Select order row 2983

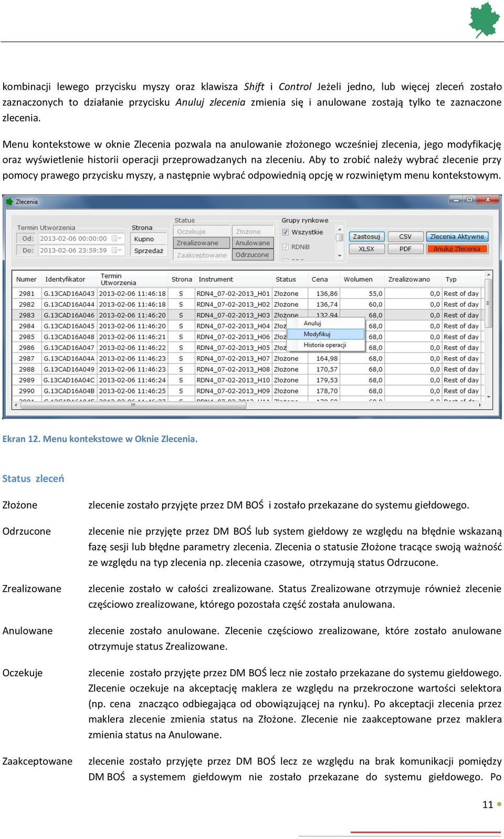coord(247,315)
